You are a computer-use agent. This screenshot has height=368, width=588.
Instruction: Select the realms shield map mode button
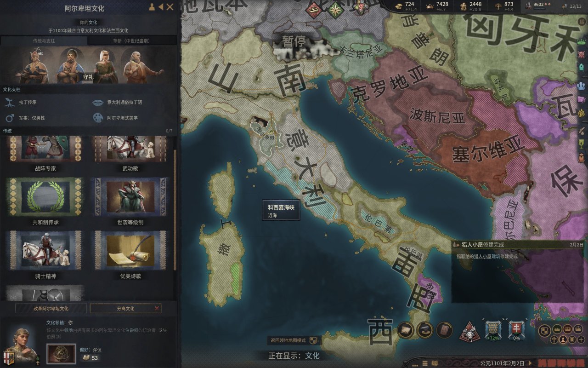545,330
